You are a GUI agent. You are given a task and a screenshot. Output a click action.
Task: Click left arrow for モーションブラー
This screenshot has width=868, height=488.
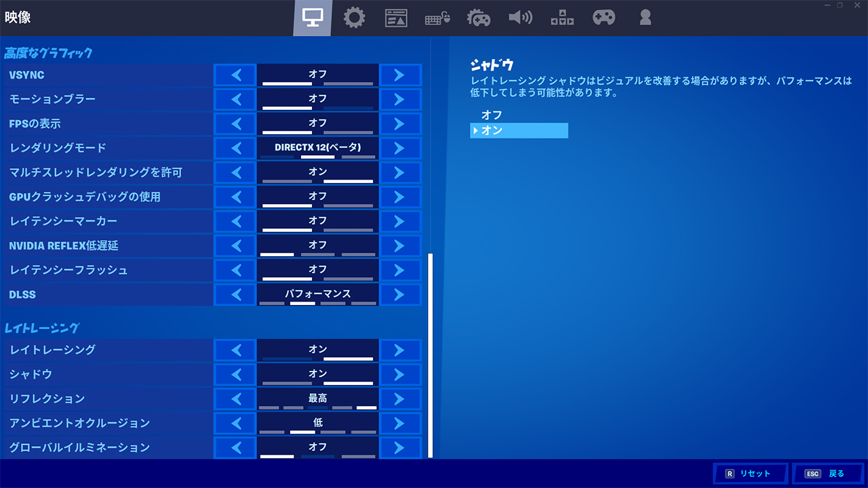coord(235,99)
